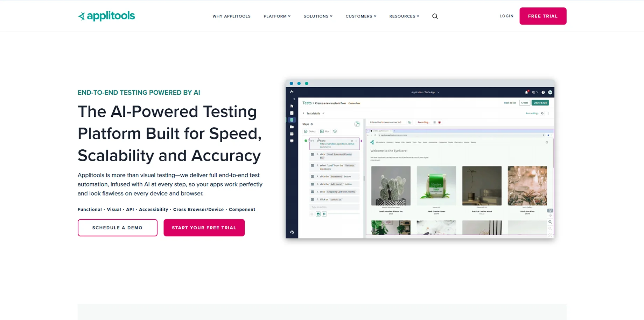This screenshot has height=320, width=644.
Task: Expand the Test details section
Action: (x=303, y=114)
